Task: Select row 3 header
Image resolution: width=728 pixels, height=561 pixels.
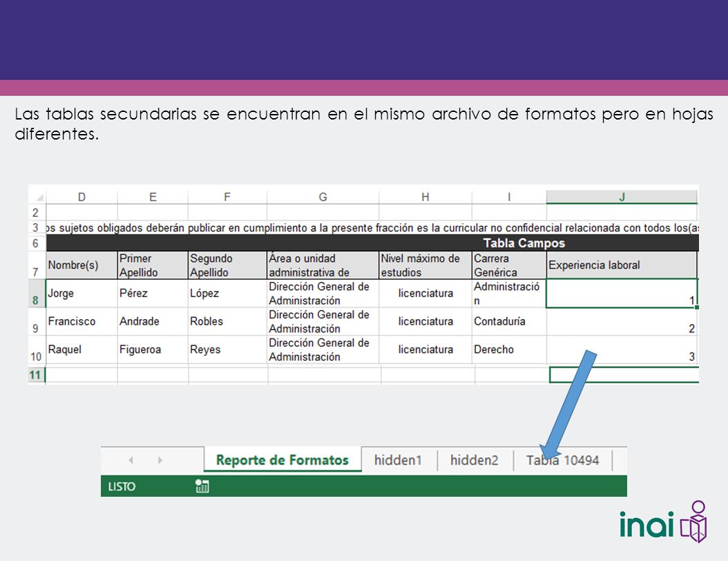Action: pyautogui.click(x=36, y=227)
